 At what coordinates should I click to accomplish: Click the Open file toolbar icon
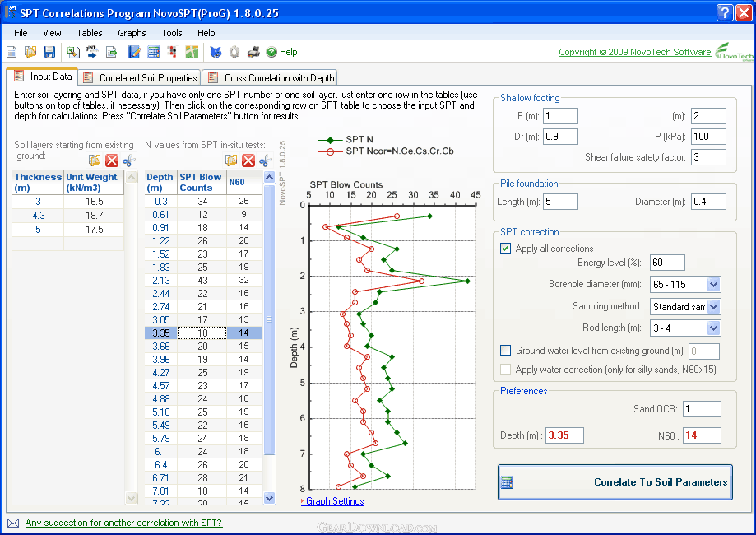point(30,52)
